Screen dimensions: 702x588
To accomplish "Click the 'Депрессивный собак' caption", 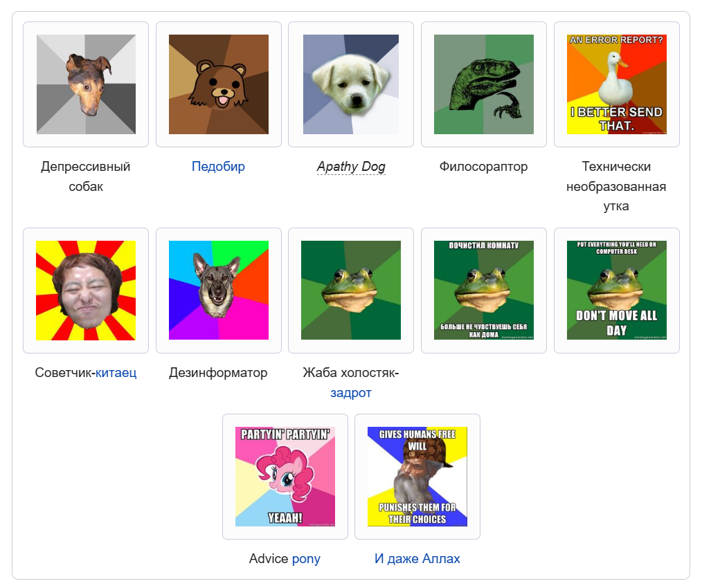I will coord(86,176).
